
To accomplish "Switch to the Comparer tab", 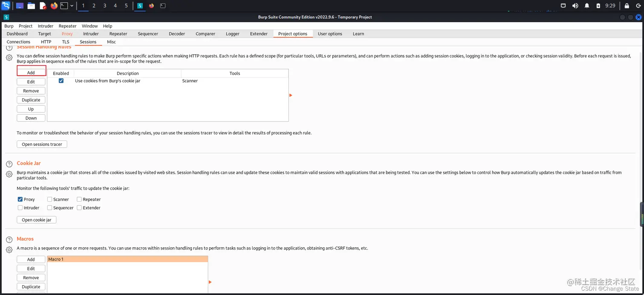I will 205,34.
